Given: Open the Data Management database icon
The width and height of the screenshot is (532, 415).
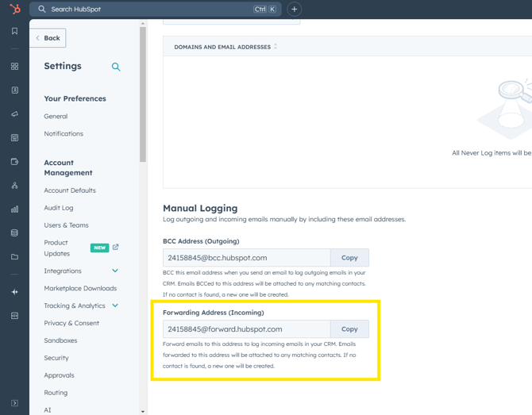Looking at the screenshot, I should (x=14, y=233).
